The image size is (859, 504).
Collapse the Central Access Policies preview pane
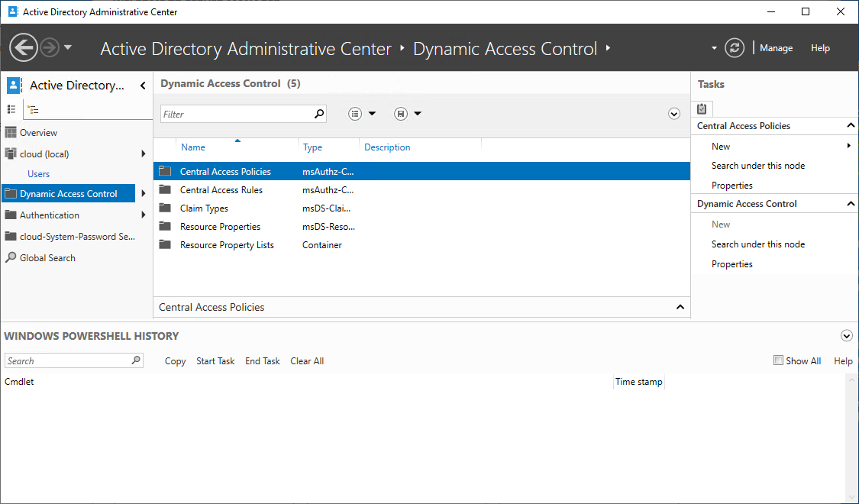[680, 307]
